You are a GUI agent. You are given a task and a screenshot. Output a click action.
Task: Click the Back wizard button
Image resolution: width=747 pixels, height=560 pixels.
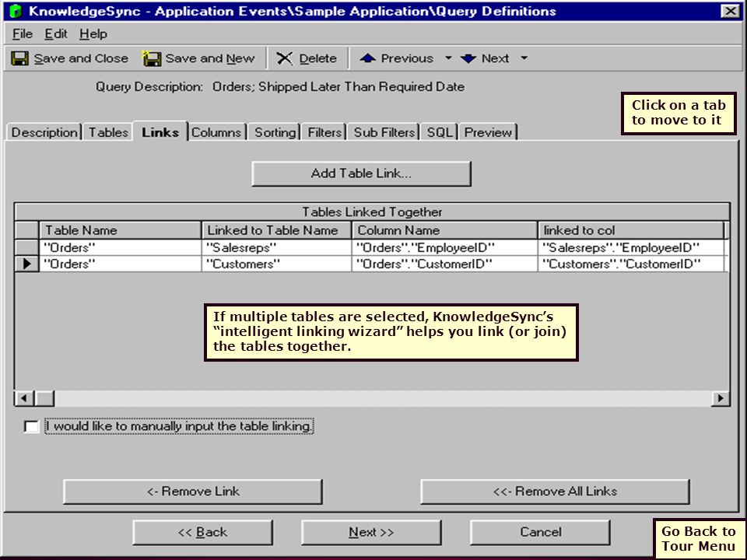202,532
